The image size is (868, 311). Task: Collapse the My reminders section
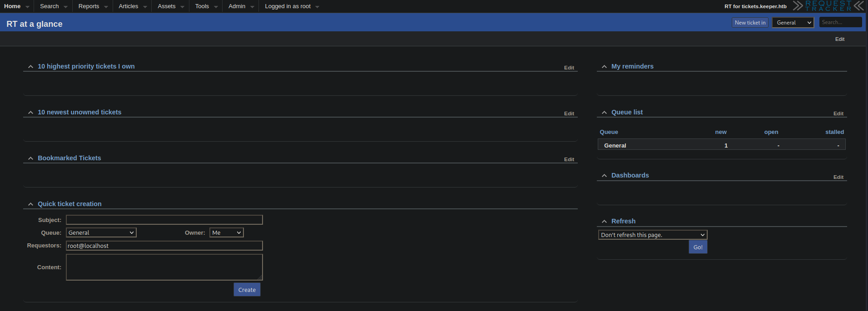pyautogui.click(x=604, y=67)
